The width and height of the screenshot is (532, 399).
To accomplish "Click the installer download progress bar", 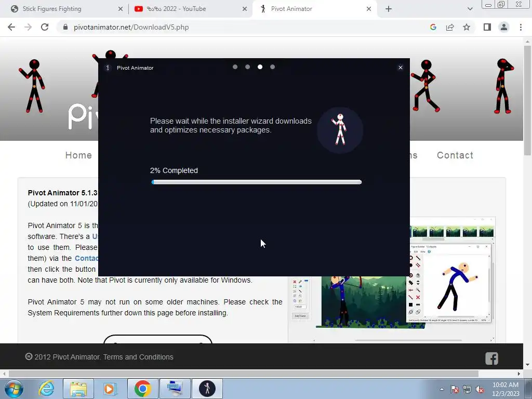I will (x=257, y=182).
